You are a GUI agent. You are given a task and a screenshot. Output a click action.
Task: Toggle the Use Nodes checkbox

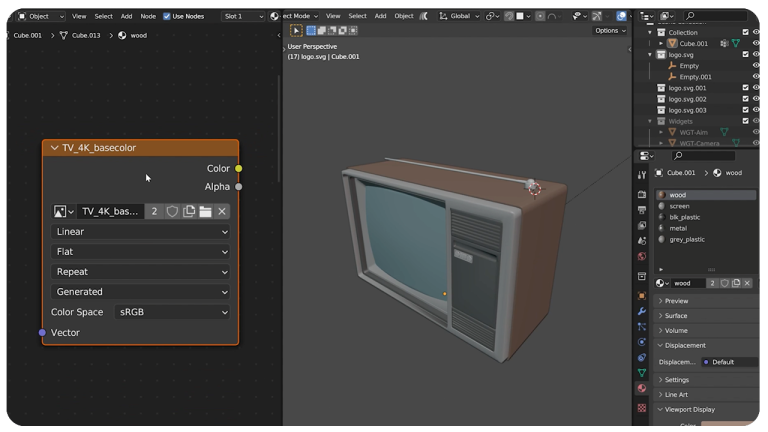pyautogui.click(x=167, y=16)
